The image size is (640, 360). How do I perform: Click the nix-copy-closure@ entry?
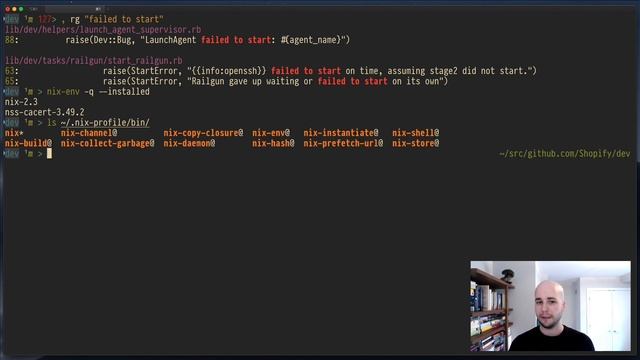coord(203,133)
